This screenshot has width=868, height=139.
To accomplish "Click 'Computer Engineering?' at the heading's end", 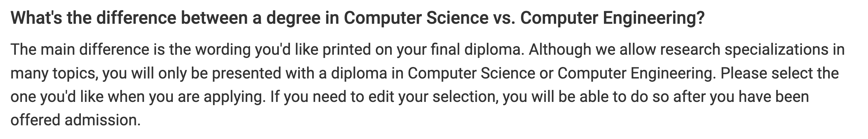I will (x=612, y=19).
